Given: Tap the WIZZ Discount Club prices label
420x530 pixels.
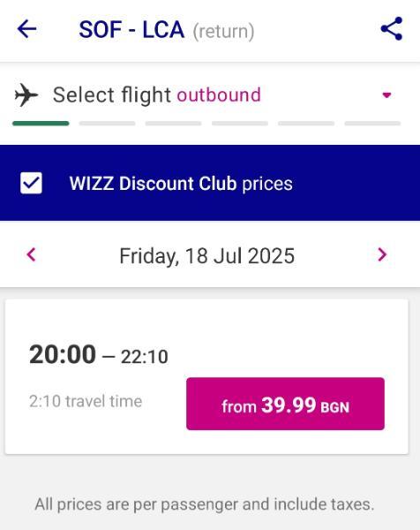Looking at the screenshot, I should coord(181,184).
